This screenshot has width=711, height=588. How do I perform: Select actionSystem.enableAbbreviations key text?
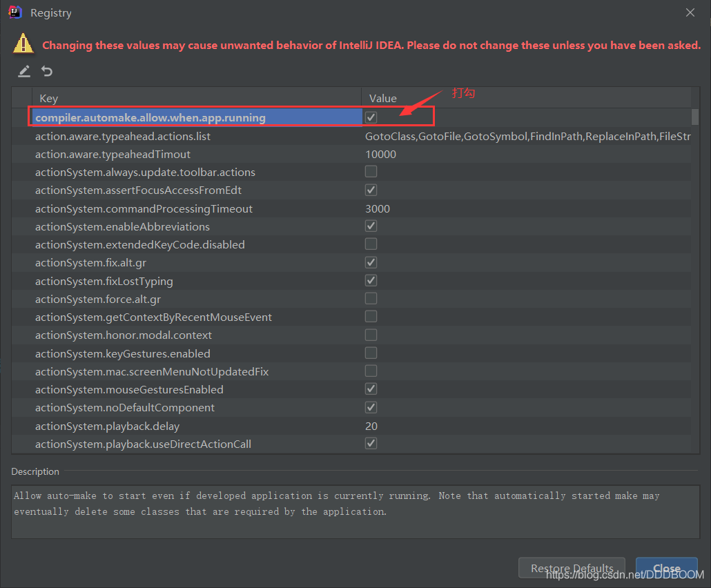pos(122,226)
